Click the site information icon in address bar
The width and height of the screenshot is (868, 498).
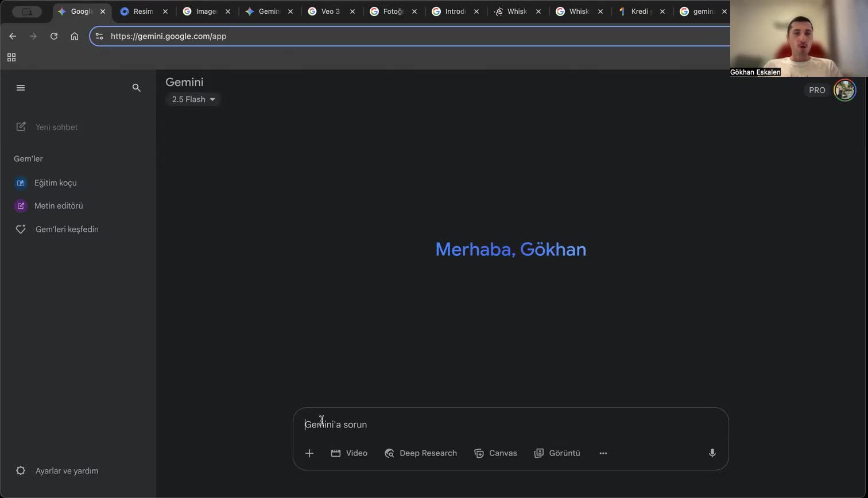(99, 36)
